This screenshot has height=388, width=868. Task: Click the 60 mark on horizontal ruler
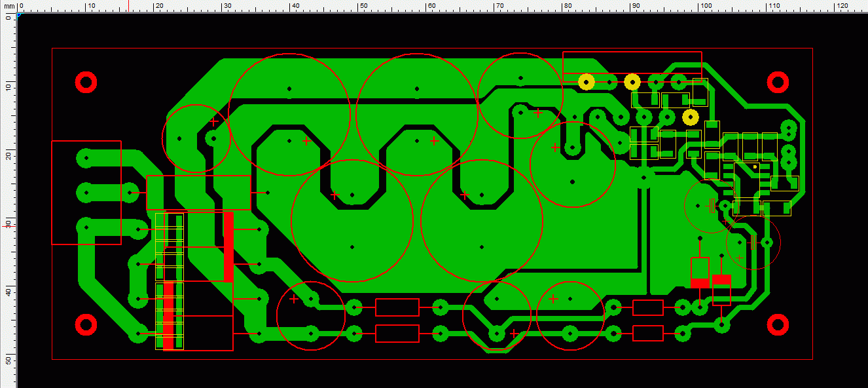pyautogui.click(x=431, y=6)
